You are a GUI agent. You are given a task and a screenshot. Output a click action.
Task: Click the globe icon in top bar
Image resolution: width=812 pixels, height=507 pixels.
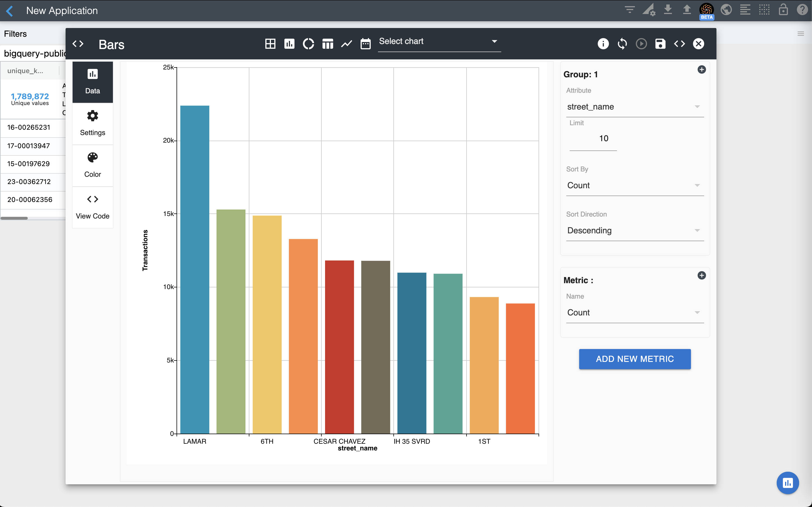click(x=726, y=10)
